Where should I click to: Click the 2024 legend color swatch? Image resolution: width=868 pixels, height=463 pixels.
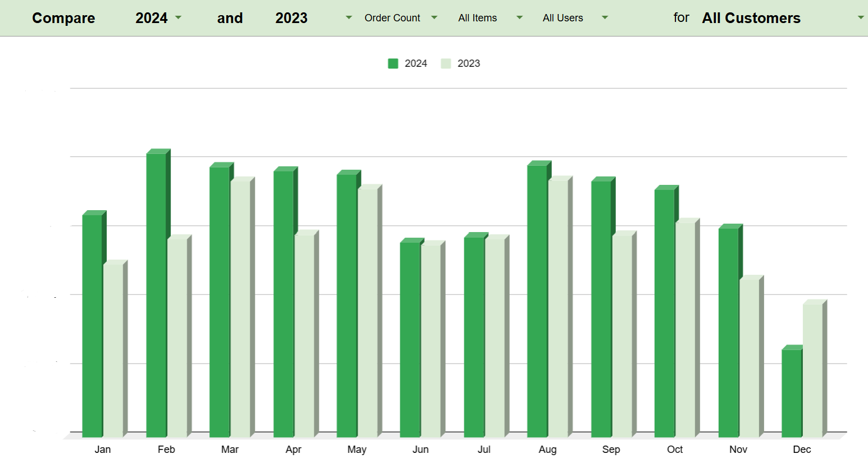pos(393,63)
